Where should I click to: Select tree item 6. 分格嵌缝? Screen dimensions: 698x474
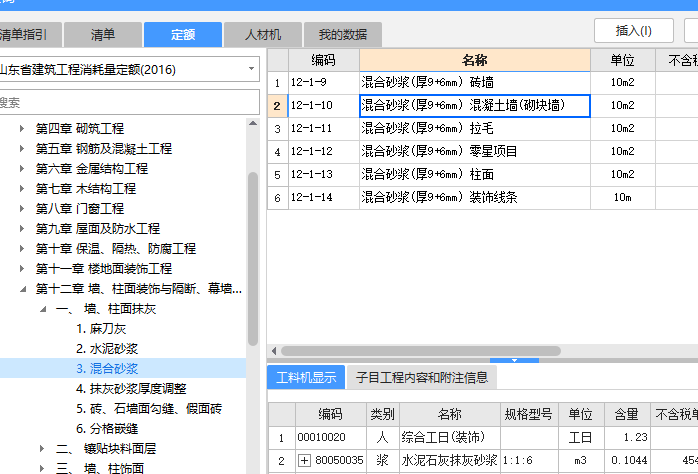tap(107, 429)
